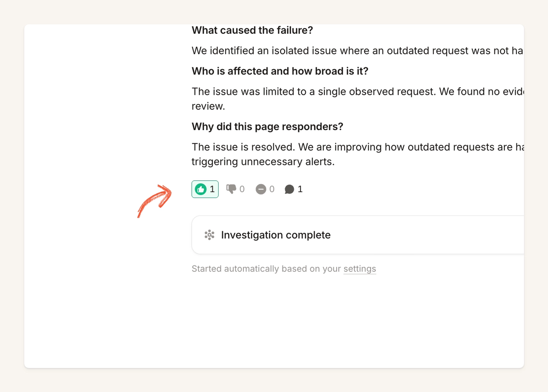Select the neutral minus-circle reaction icon
The image size is (548, 392).
click(x=261, y=189)
